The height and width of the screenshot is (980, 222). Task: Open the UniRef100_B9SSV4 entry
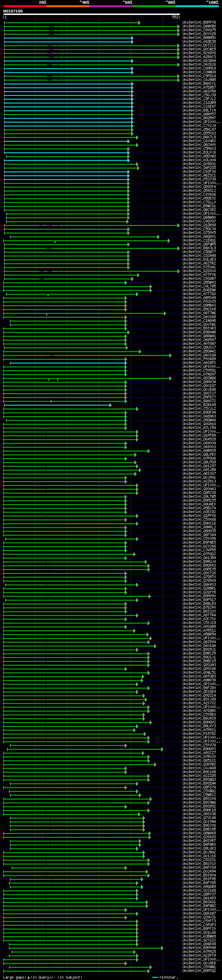coord(199,799)
